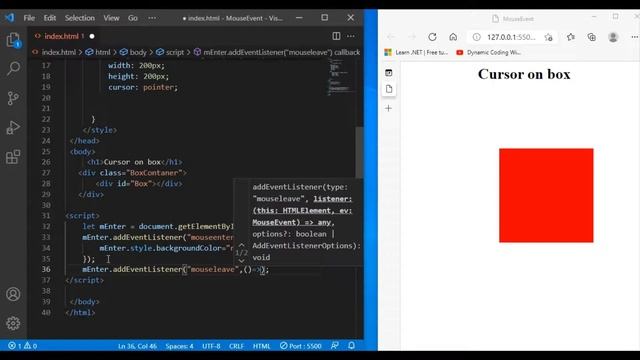
Task: Open Collections in Edge toolbar
Action: click(591, 37)
